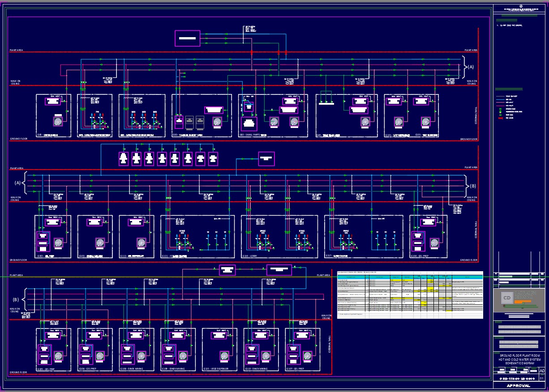549x392 pixels.
Task: Click the round basin symbol in G115 Vege Dispenser
Action: click(224, 356)
